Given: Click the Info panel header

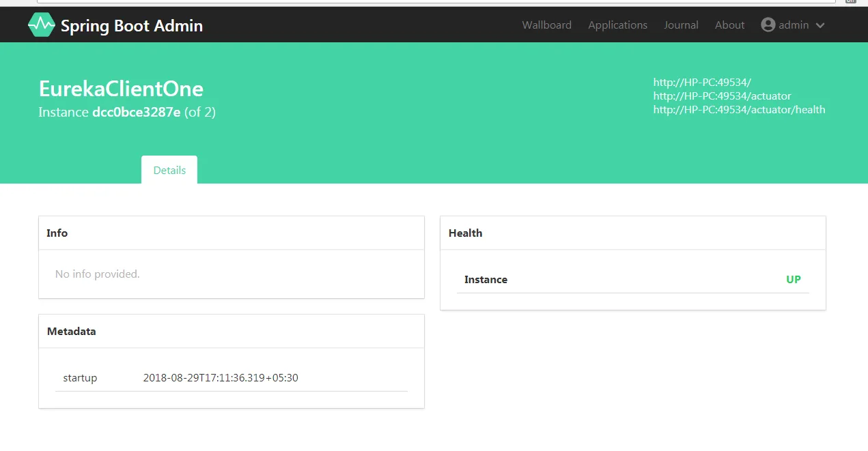Looking at the screenshot, I should click(232, 233).
